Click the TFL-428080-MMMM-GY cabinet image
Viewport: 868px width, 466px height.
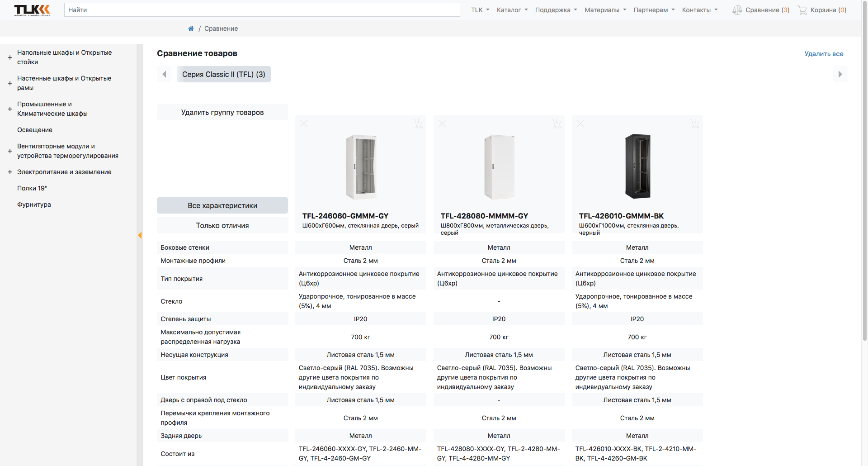(499, 166)
